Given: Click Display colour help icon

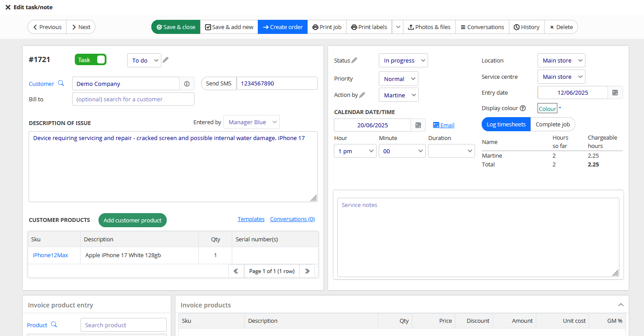Looking at the screenshot, I should 523,108.
